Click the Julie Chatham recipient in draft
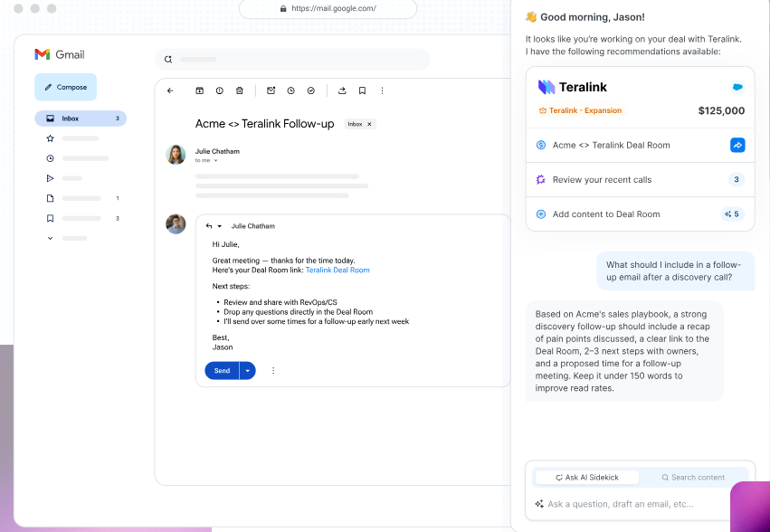Image resolution: width=770 pixels, height=532 pixels. (253, 226)
